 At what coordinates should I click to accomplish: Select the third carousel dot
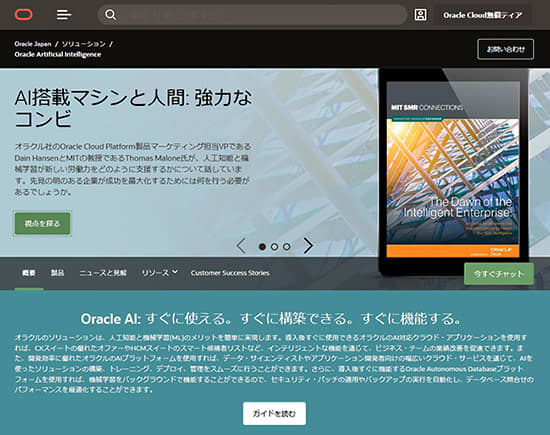coord(287,247)
